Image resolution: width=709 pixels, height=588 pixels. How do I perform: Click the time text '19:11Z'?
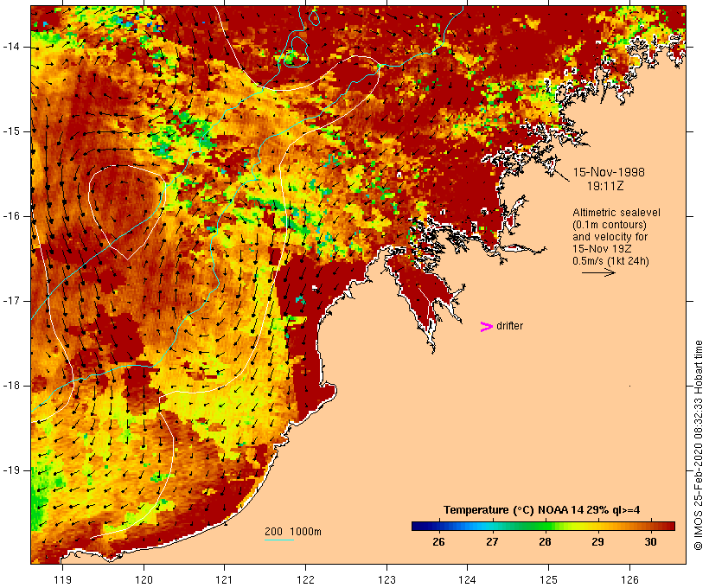click(x=605, y=186)
